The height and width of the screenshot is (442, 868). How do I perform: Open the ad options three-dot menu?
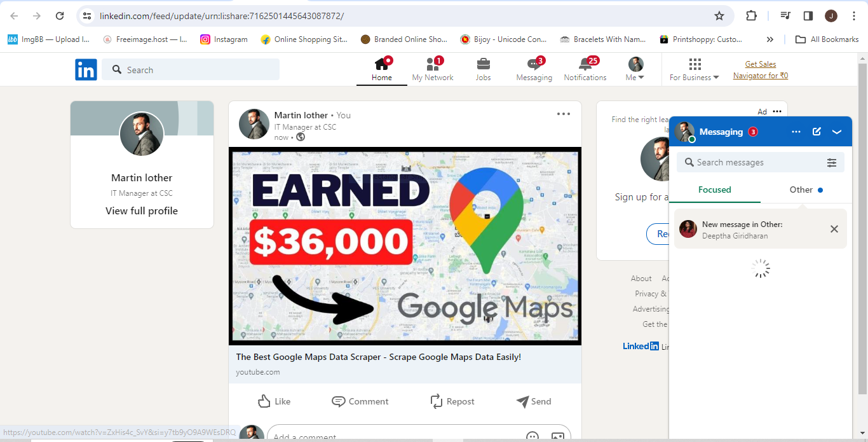pyautogui.click(x=777, y=111)
